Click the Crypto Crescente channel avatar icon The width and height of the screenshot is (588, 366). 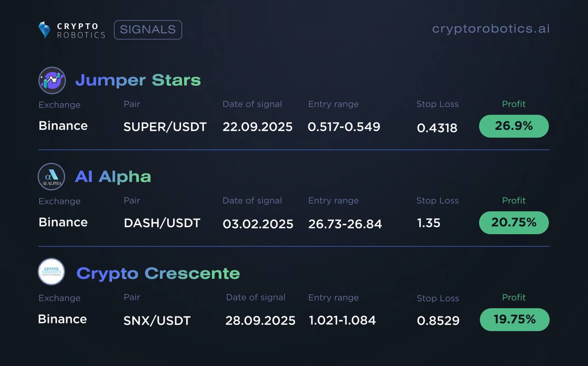(51, 272)
